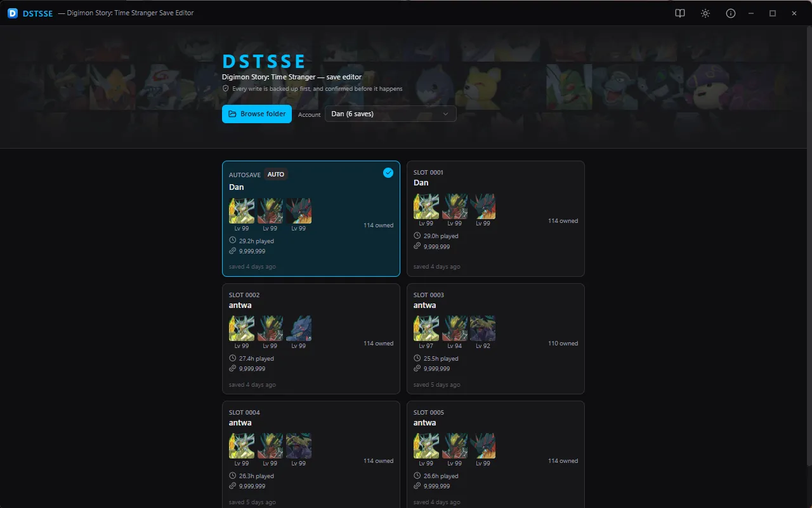Click the clock icon beside 26.3h played
Image resolution: width=812 pixels, height=508 pixels.
[232, 476]
